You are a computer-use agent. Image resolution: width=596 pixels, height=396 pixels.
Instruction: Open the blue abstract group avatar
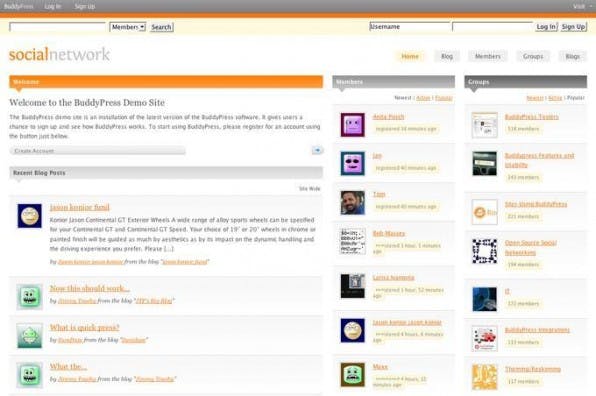coord(484,299)
